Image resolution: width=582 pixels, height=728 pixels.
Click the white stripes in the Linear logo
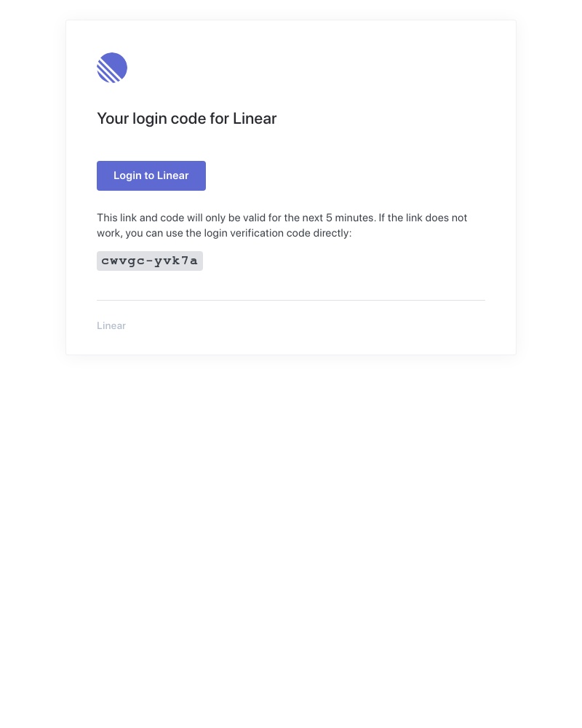coord(105,74)
